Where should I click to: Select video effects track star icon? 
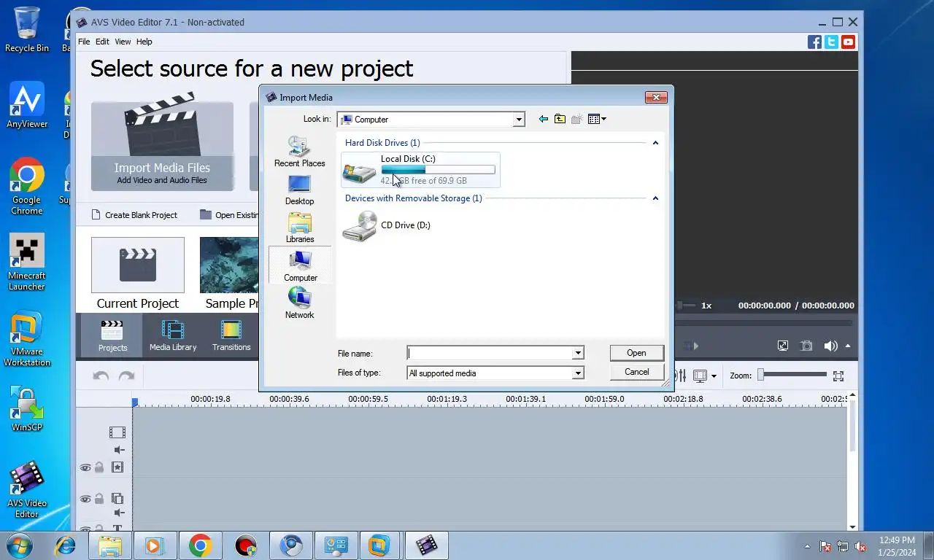(117, 467)
